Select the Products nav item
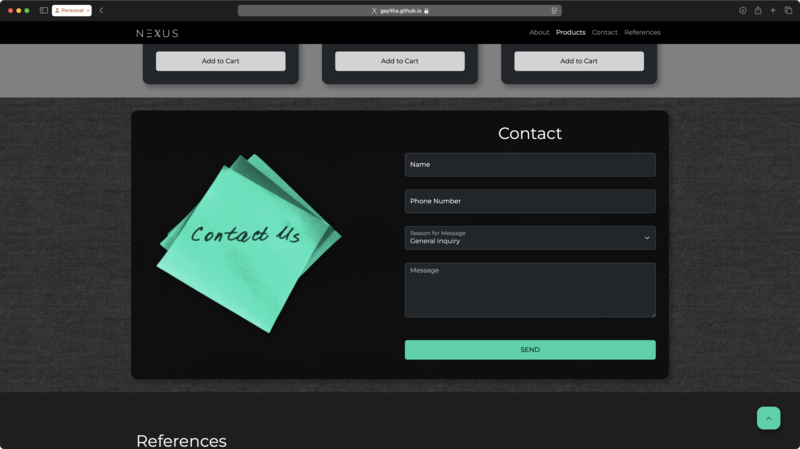The width and height of the screenshot is (800, 449). click(x=570, y=33)
